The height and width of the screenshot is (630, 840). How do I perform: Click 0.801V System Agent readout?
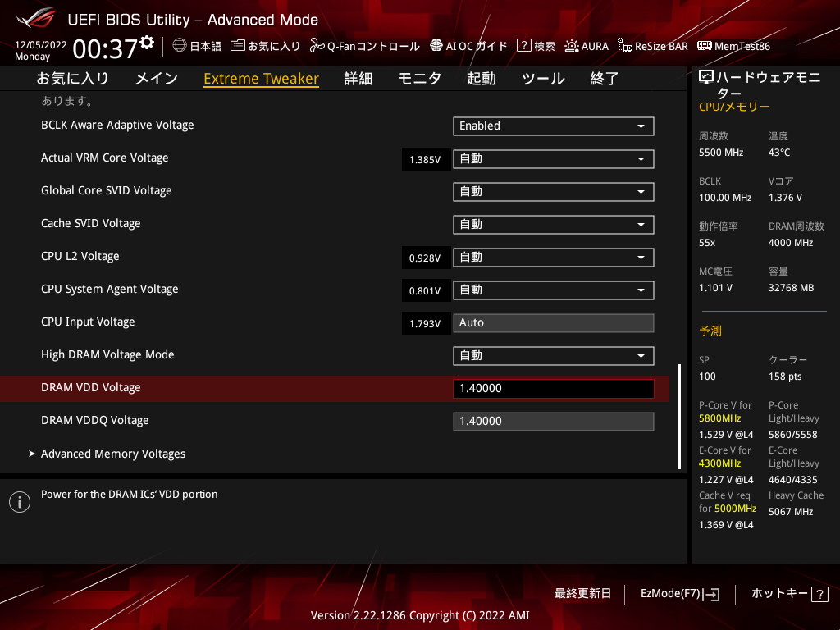[x=425, y=291]
